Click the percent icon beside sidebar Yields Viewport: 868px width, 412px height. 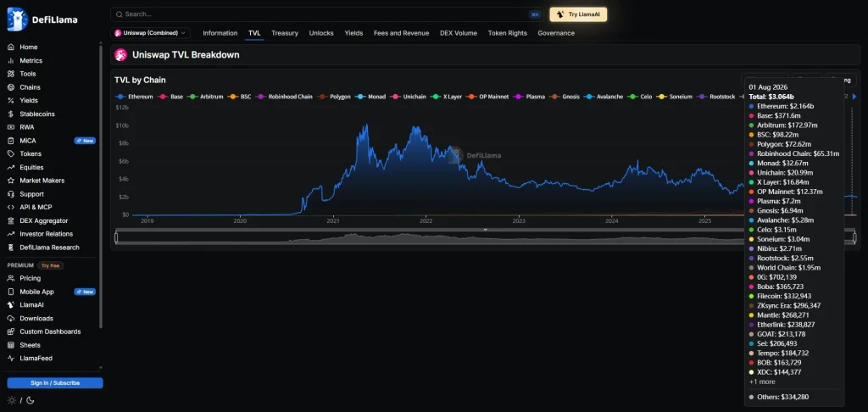point(10,100)
